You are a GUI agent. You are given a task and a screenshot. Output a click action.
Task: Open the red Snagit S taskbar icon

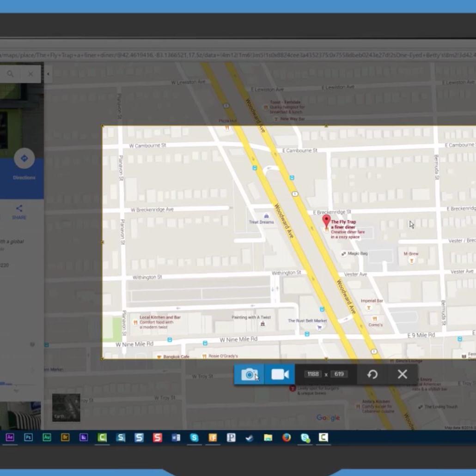click(158, 437)
